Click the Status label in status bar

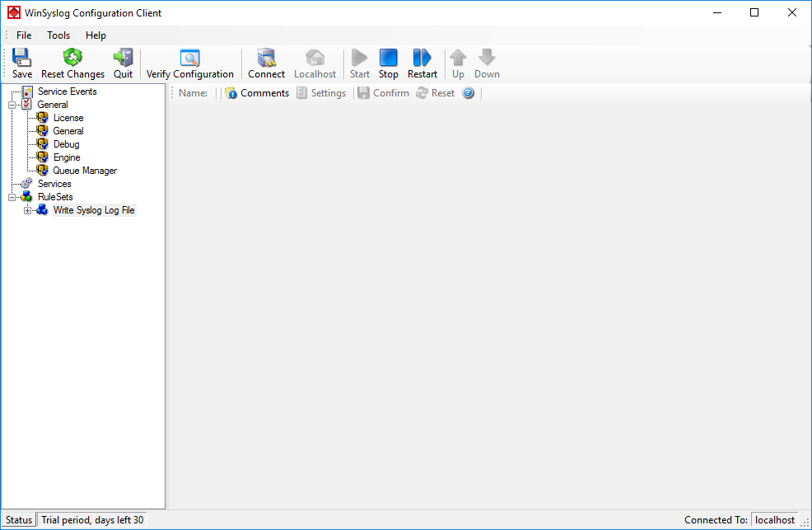19,519
